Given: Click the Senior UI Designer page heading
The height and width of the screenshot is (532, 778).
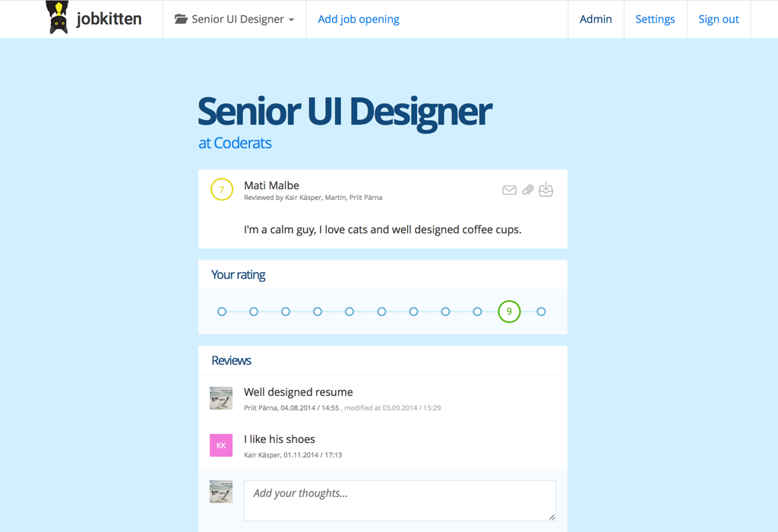Looking at the screenshot, I should coord(345,112).
